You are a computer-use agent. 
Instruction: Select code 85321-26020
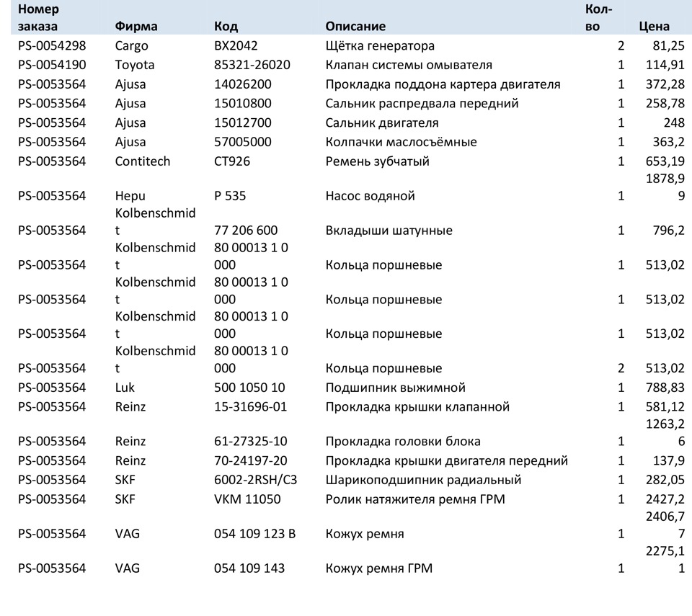[252, 65]
